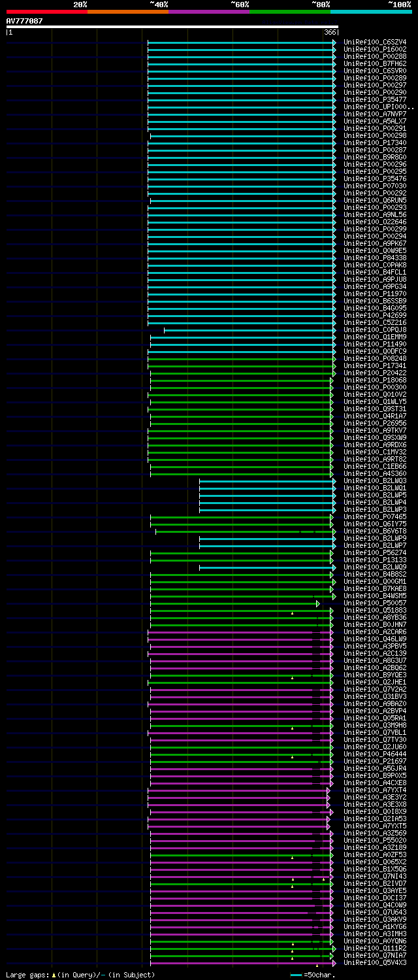Select hit label UniRef100_P07030
Image resolution: width=418 pixels, height=980 pixels.
[x=375, y=186]
